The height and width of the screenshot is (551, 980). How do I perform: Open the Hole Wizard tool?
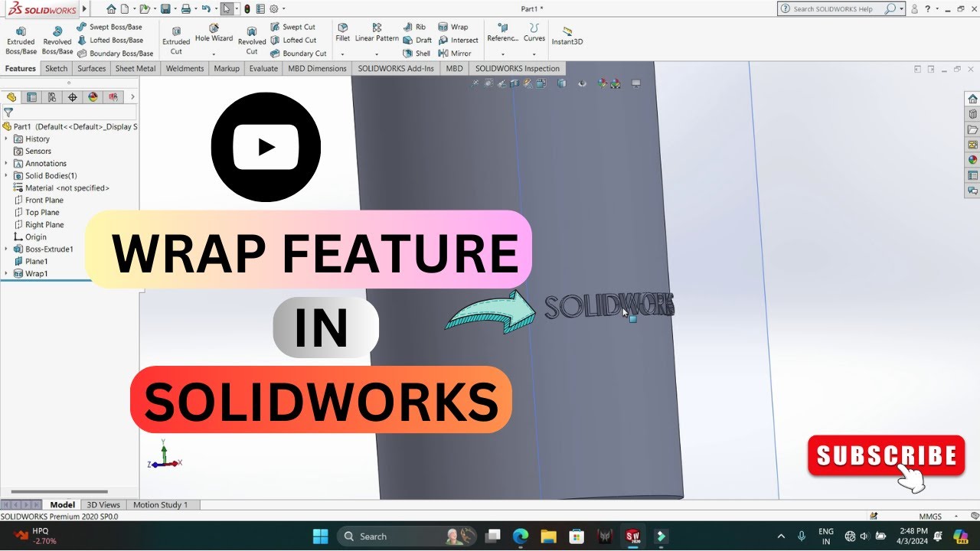coord(214,33)
